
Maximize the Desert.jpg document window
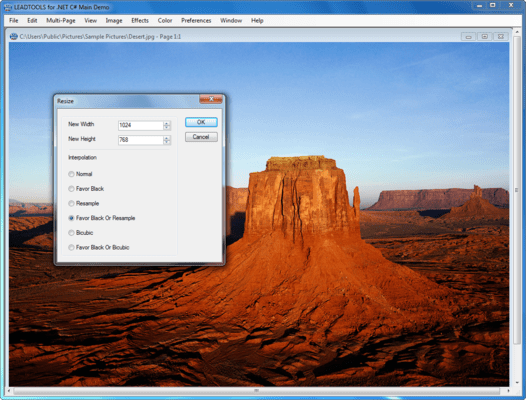(485, 37)
